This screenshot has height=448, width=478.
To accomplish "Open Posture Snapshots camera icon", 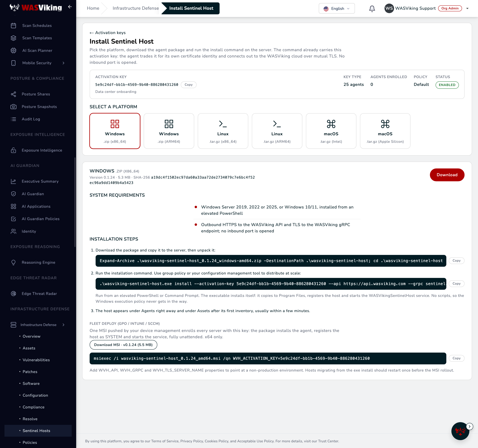I will [x=13, y=107].
